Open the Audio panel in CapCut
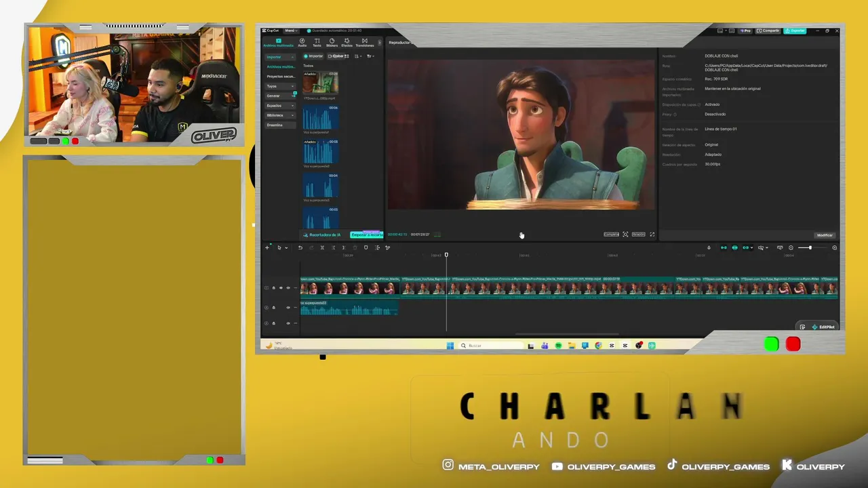The width and height of the screenshot is (868, 488). pyautogui.click(x=302, y=42)
